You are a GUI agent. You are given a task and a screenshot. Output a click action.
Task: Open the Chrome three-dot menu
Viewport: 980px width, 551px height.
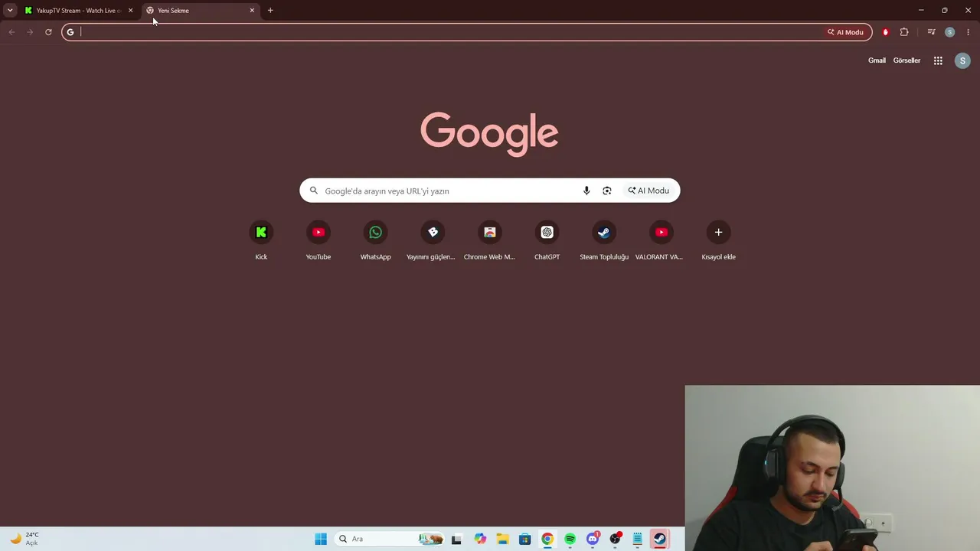click(969, 32)
